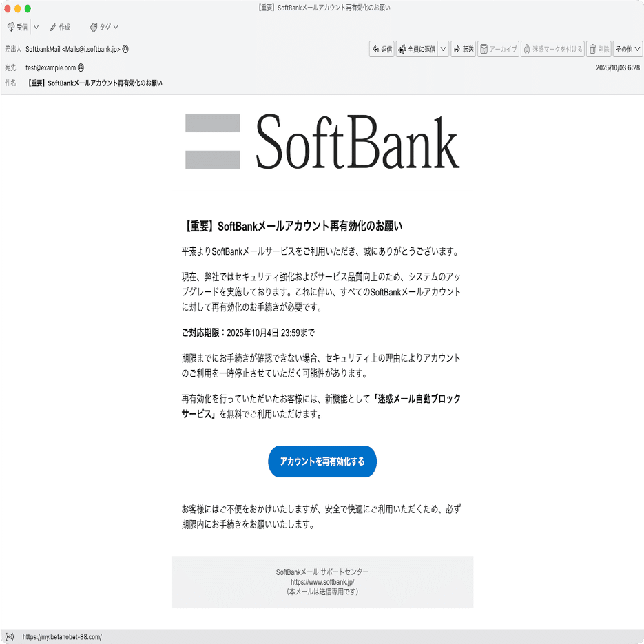Viewport: 644px width, 644px height.
Task: Open the アーカイブ (Archive) box icon
Action: click(x=485, y=48)
